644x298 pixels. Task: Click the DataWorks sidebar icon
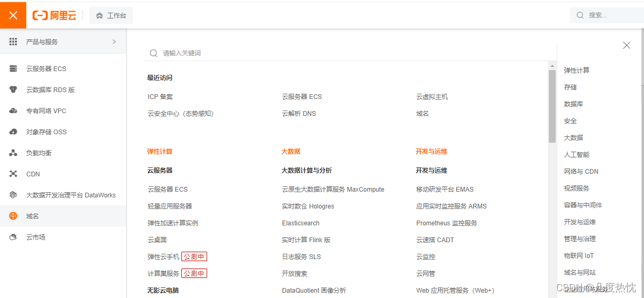point(14,195)
